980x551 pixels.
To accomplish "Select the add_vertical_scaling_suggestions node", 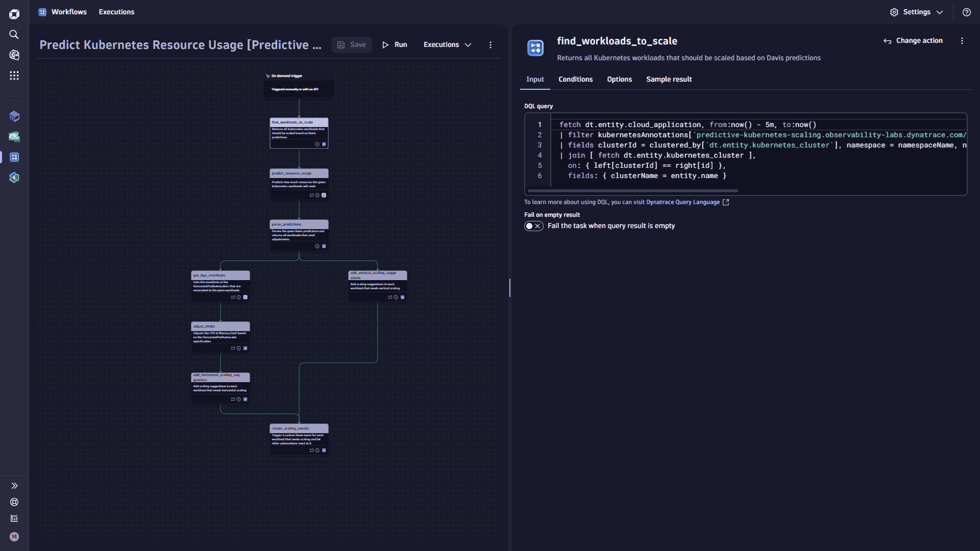I will [378, 286].
